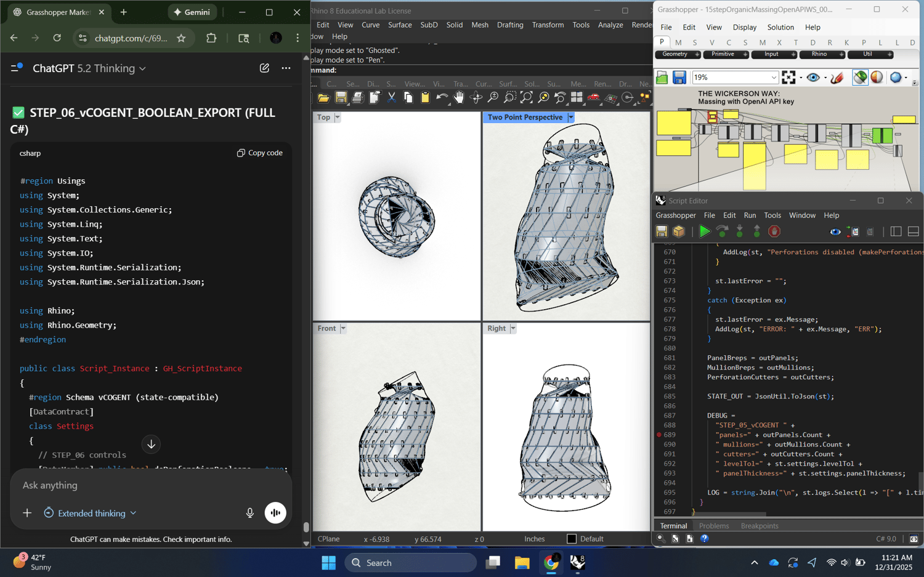
Task: Toggle breakpoint on line 689
Action: pos(659,435)
